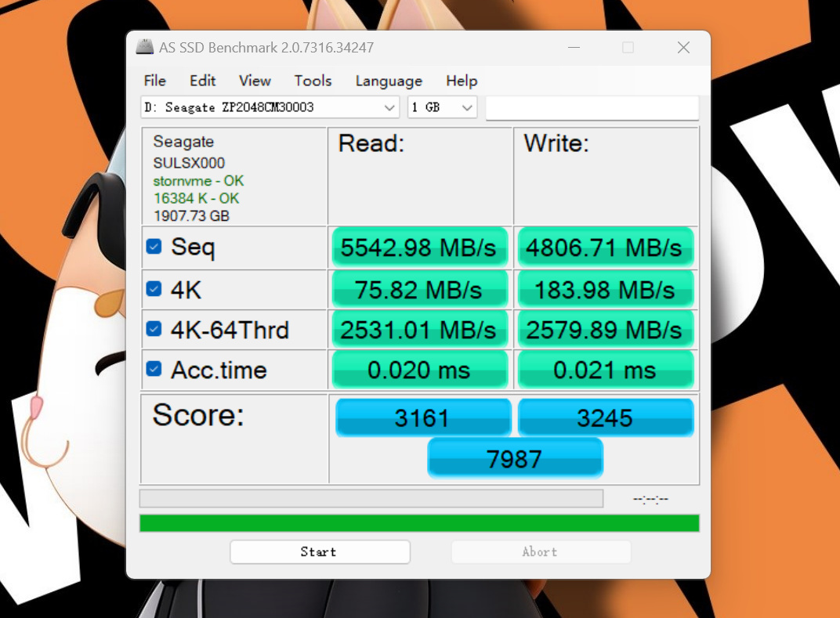Close the AS SSD Benchmark window
The height and width of the screenshot is (618, 840).
pyautogui.click(x=683, y=48)
